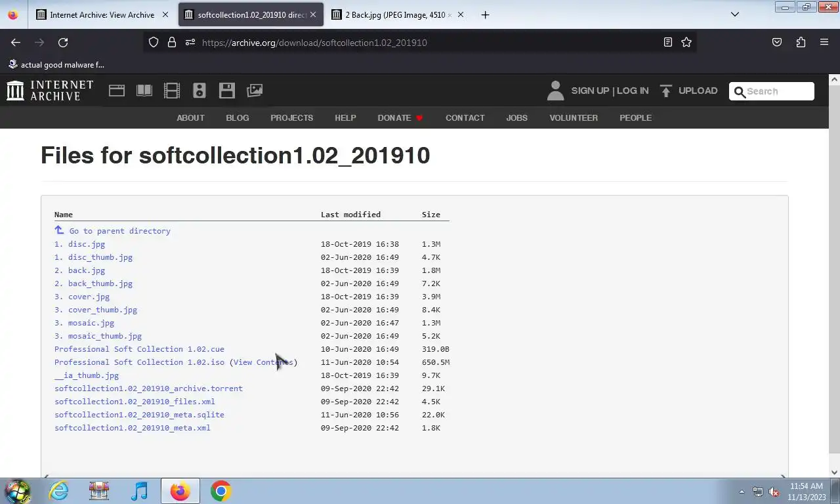Open the JOBS menu item
840x504 pixels.
point(516,118)
